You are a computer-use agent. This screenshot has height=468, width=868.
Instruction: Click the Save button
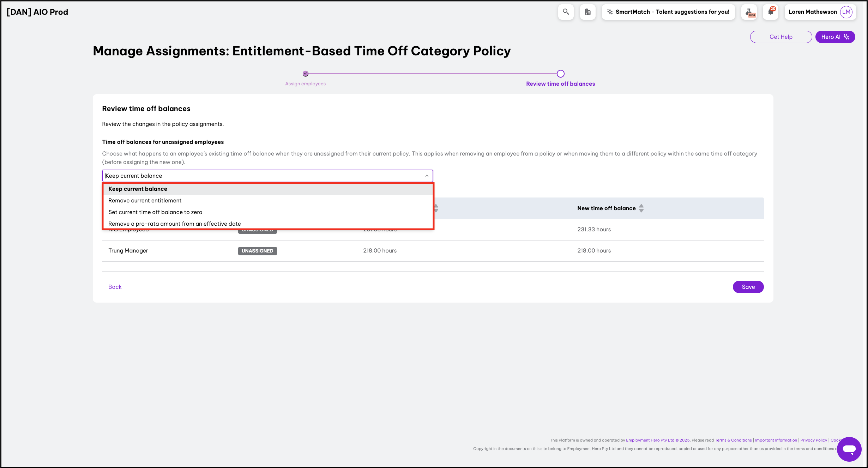coord(748,287)
